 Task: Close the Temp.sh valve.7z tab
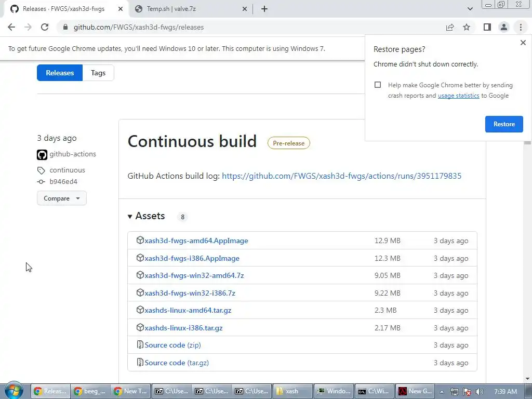[x=245, y=9]
